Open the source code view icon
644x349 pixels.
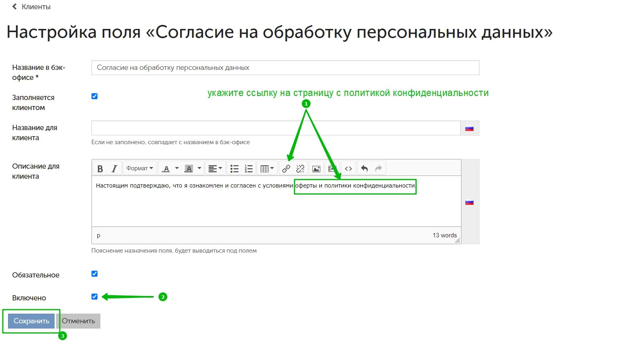(348, 169)
